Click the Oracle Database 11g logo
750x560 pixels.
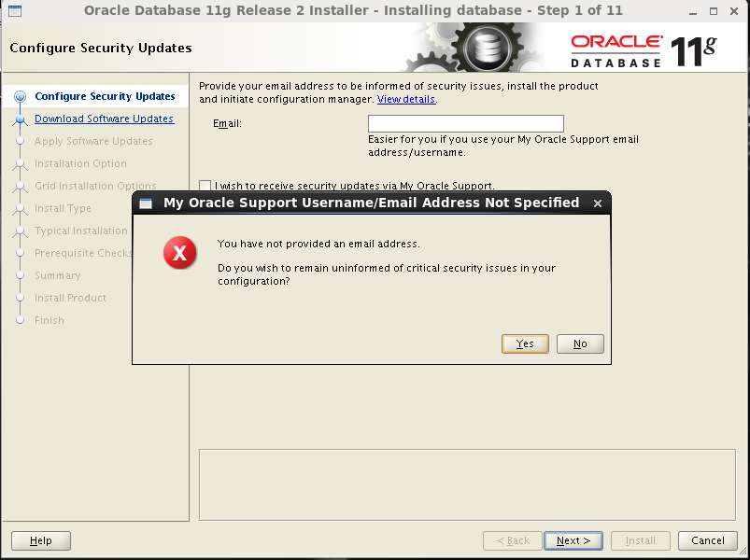tap(644, 51)
